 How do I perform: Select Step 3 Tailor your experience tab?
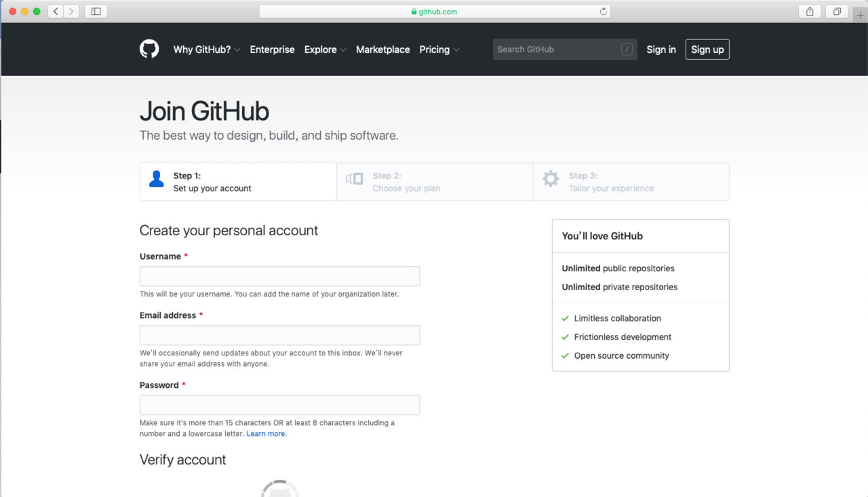point(631,182)
